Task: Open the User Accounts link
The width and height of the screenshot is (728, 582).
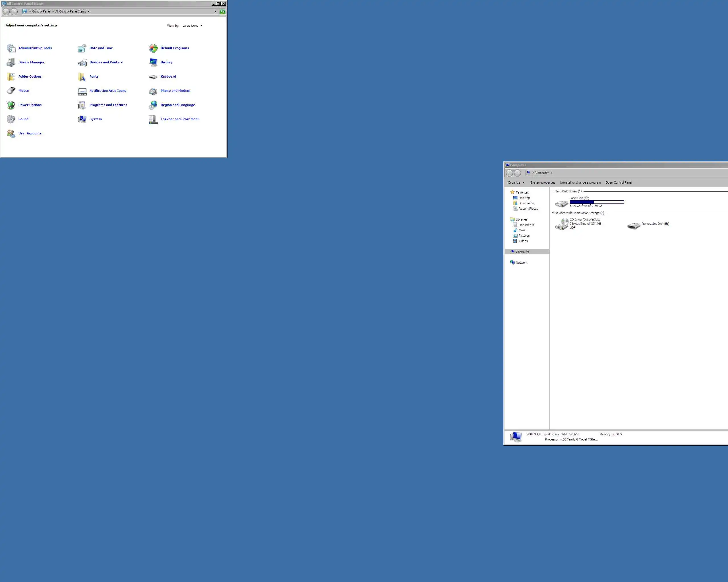Action: pyautogui.click(x=30, y=134)
